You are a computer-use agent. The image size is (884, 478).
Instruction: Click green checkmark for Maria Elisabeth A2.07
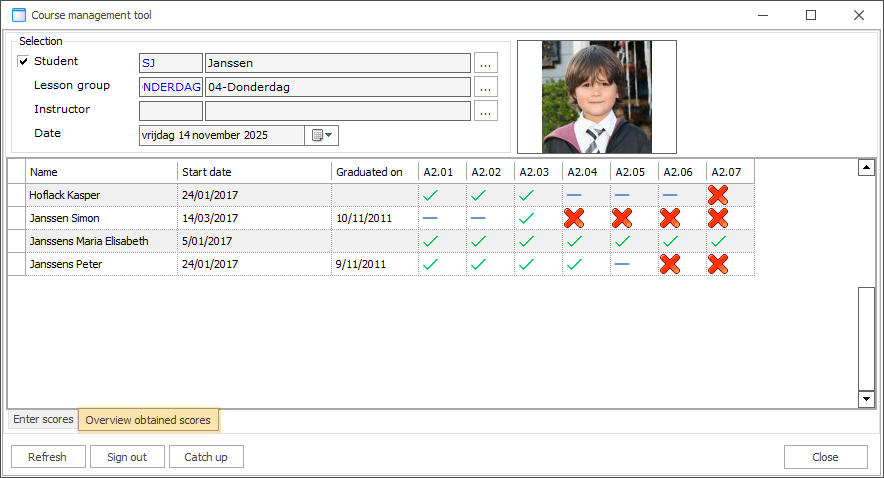pyautogui.click(x=719, y=241)
